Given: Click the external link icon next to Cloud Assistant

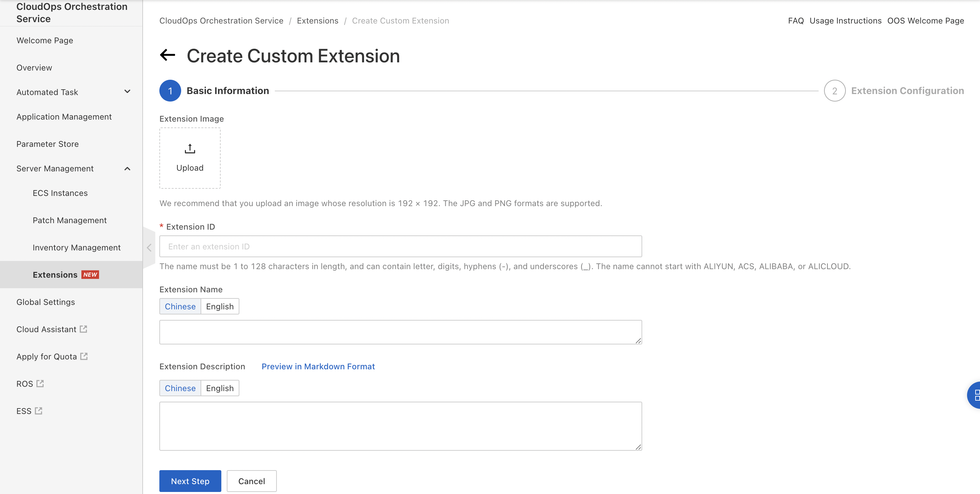Looking at the screenshot, I should [x=84, y=329].
